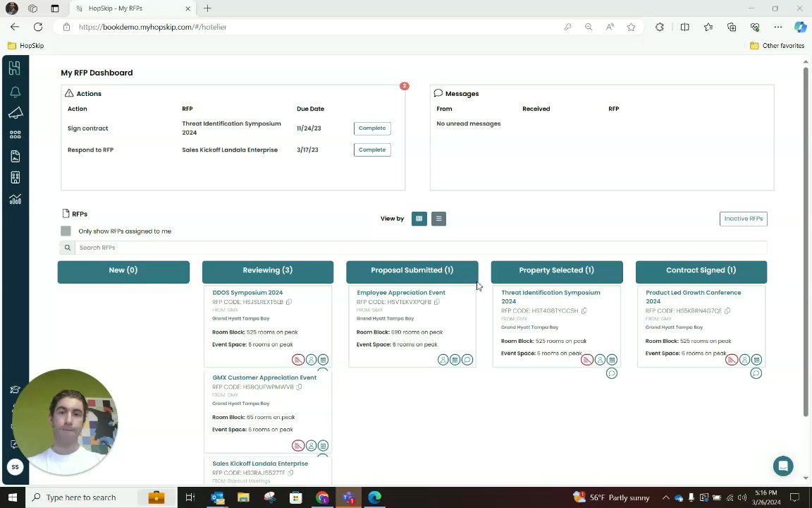Image resolution: width=812 pixels, height=508 pixels.
Task: Click person icon on Product Led Growth card
Action: pyautogui.click(x=744, y=359)
